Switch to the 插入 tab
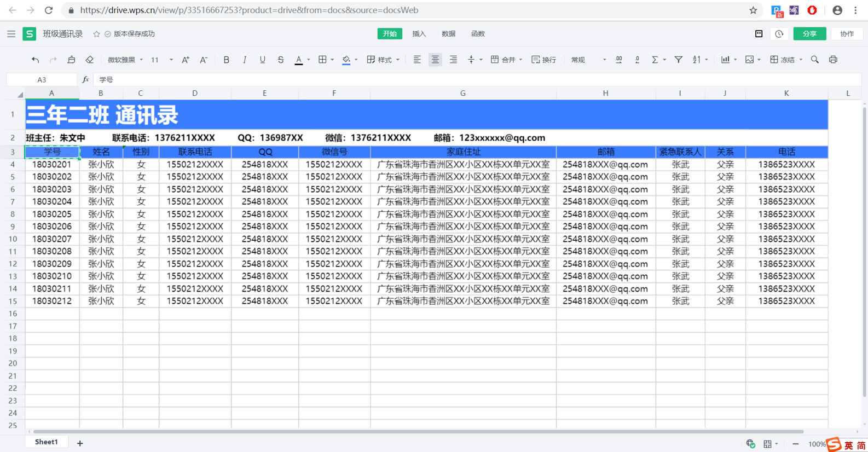 click(x=419, y=34)
